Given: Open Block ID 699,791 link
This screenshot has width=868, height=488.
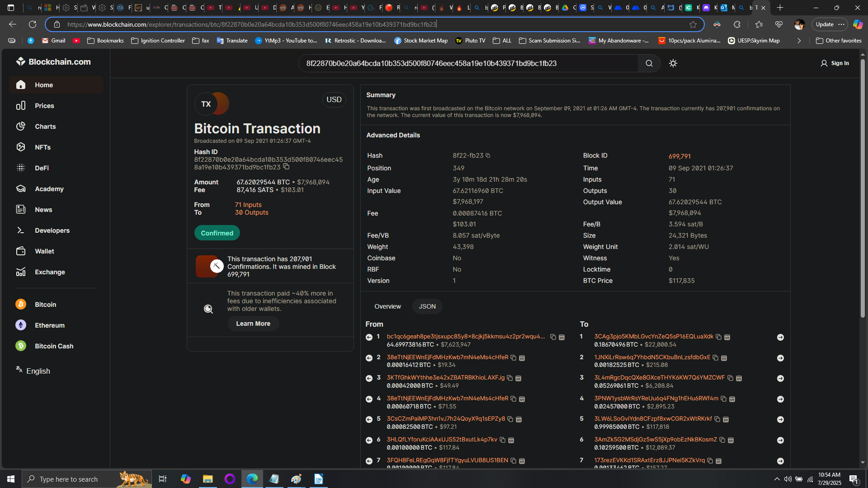Looking at the screenshot, I should [679, 156].
